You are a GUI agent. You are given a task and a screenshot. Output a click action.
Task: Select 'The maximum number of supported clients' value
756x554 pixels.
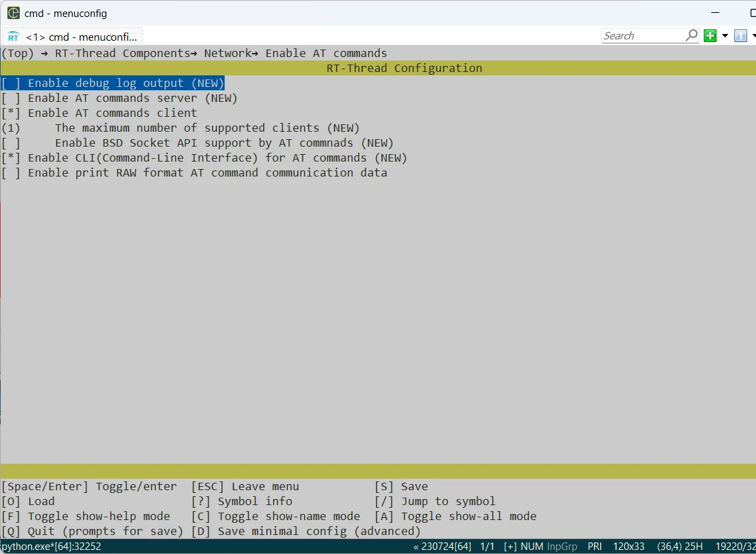click(11, 128)
